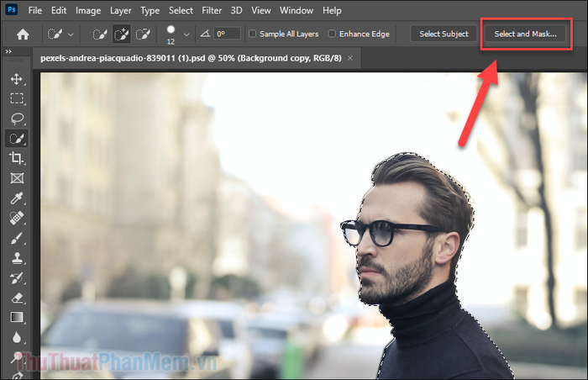Viewport: 588px width, 380px height.
Task: Click the Select and Mask button
Action: [x=525, y=34]
